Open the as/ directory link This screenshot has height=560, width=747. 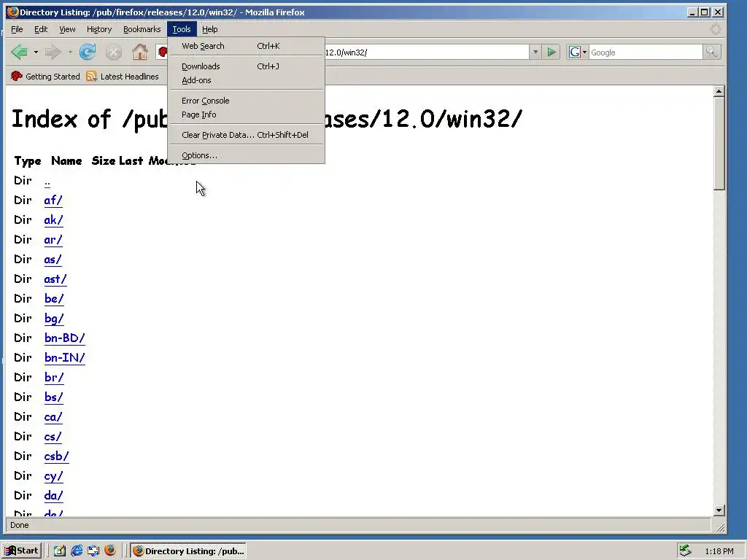(x=53, y=260)
